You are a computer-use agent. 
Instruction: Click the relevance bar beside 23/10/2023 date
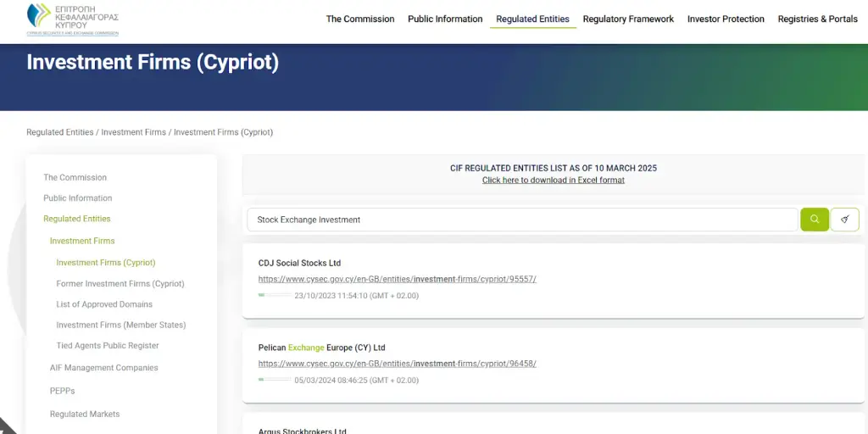275,295
